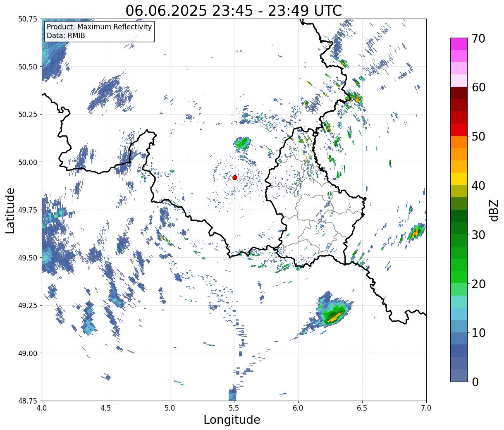The image size is (504, 430).
Task: Click the colorbar tick label 10
Action: point(479,333)
